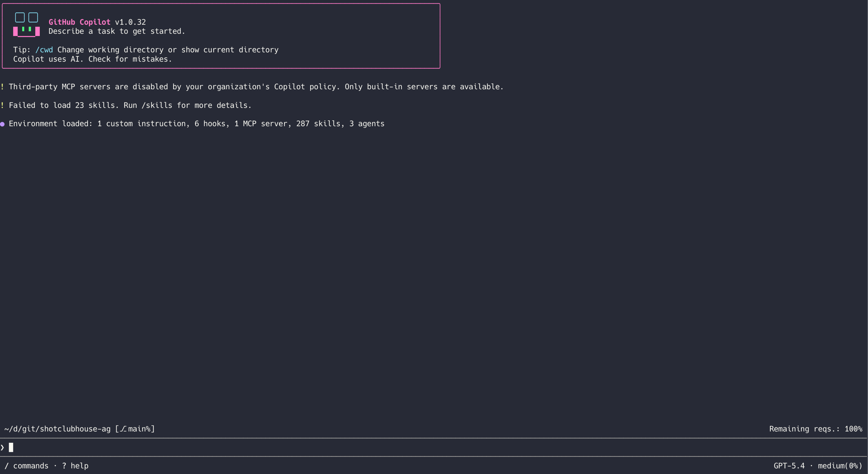The width and height of the screenshot is (868, 474).
Task: Click the slash commands indicator
Action: click(7, 465)
